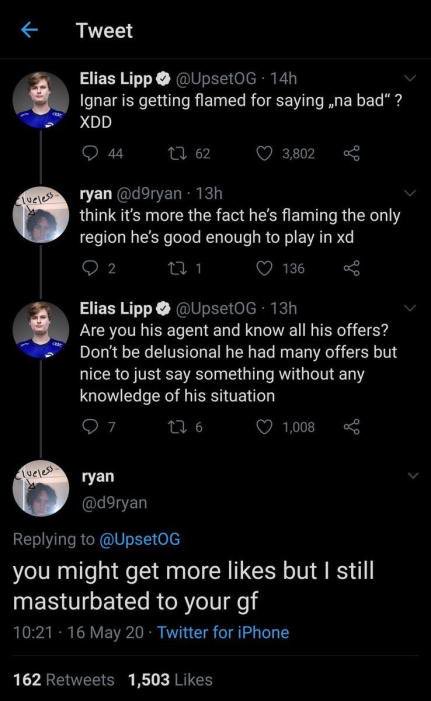Expand the first tweet's options chevron
The width and height of the screenshot is (431, 701).
coord(410,78)
